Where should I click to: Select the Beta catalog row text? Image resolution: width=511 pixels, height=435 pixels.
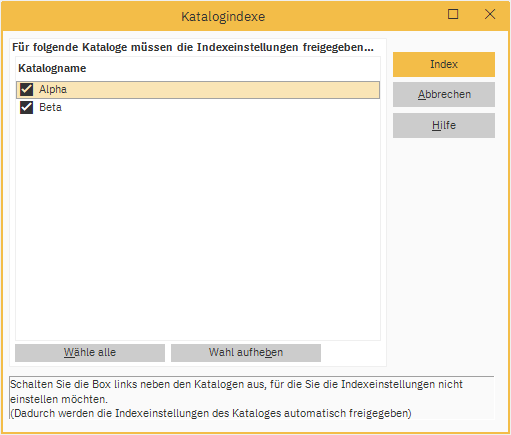(51, 107)
